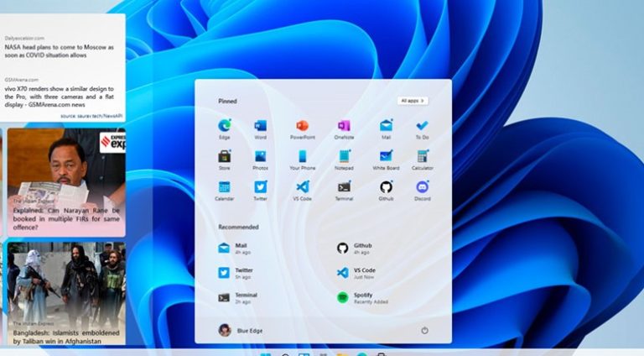The height and width of the screenshot is (356, 644).
Task: Open the vivo X70 renders news story
Action: click(x=60, y=97)
